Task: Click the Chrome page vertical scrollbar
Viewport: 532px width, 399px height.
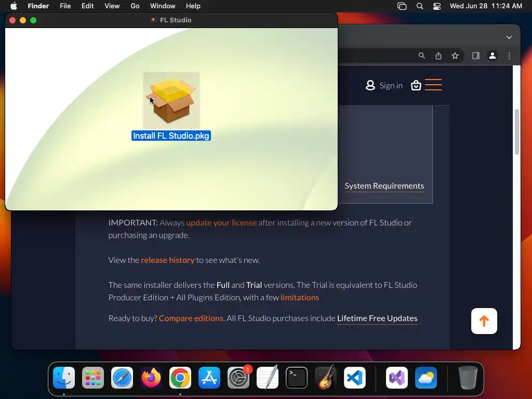Action: (x=516, y=131)
